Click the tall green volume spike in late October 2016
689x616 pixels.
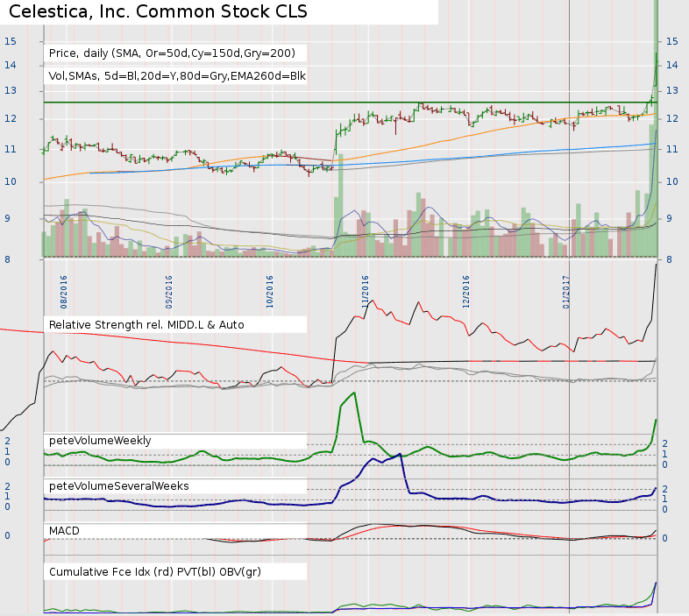pyautogui.click(x=338, y=205)
